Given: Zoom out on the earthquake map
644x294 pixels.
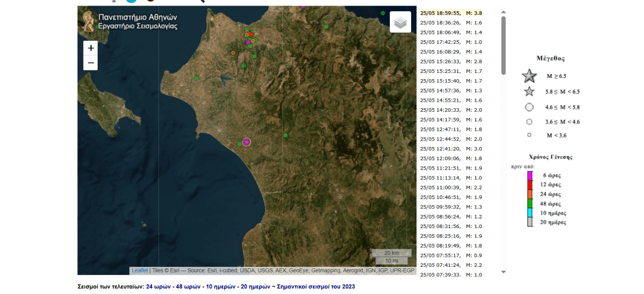Looking at the screenshot, I should [91, 63].
